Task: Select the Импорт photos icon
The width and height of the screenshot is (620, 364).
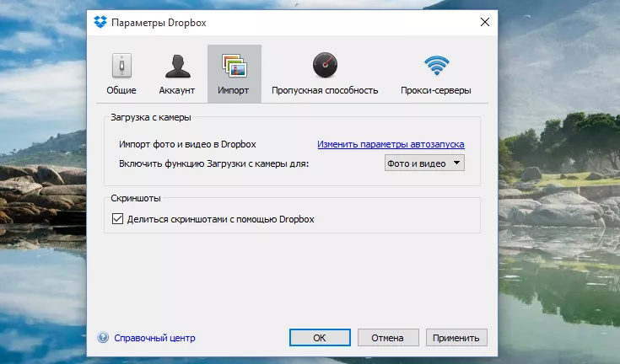Action: tap(235, 65)
